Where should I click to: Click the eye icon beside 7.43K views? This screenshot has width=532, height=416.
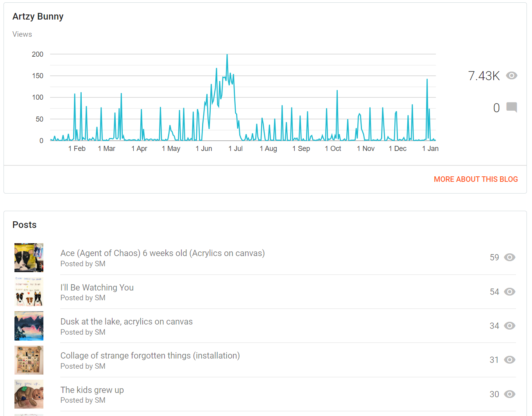[x=511, y=75]
